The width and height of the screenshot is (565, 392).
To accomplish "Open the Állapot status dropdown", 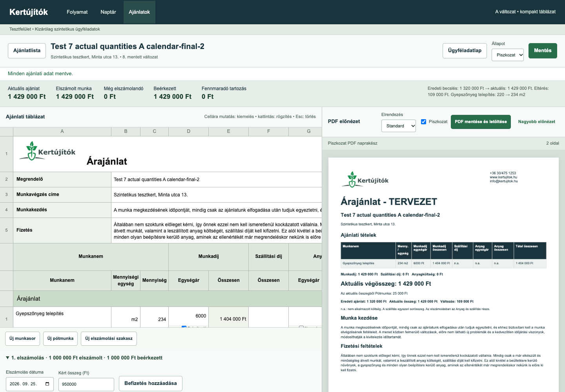I will point(508,55).
